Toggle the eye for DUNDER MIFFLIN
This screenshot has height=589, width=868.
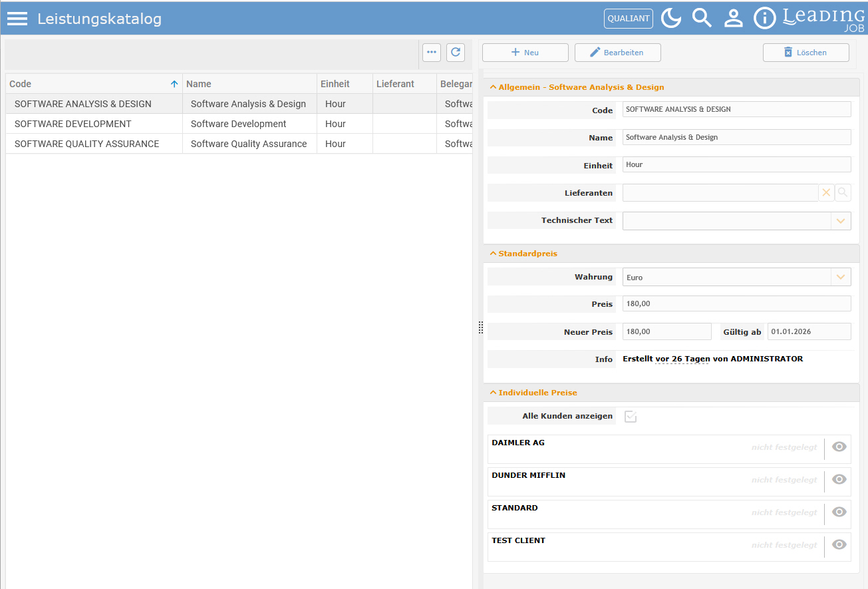(x=839, y=479)
